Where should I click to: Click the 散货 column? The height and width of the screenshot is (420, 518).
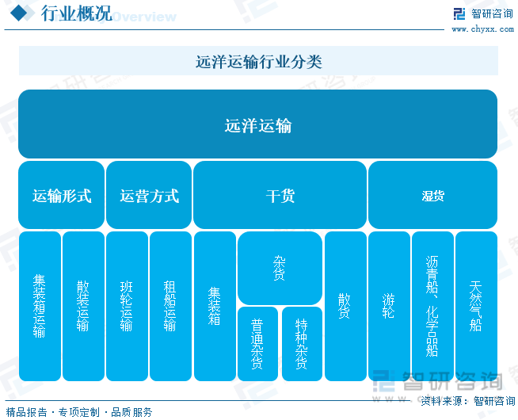click(x=345, y=306)
